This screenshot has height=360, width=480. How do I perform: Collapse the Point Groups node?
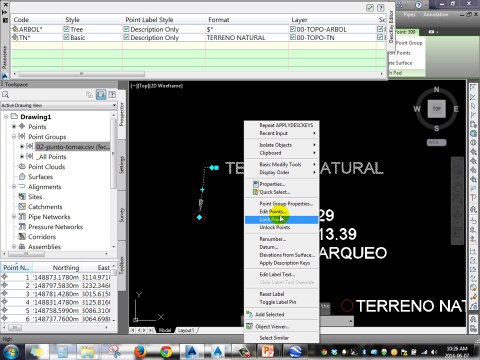point(14,137)
